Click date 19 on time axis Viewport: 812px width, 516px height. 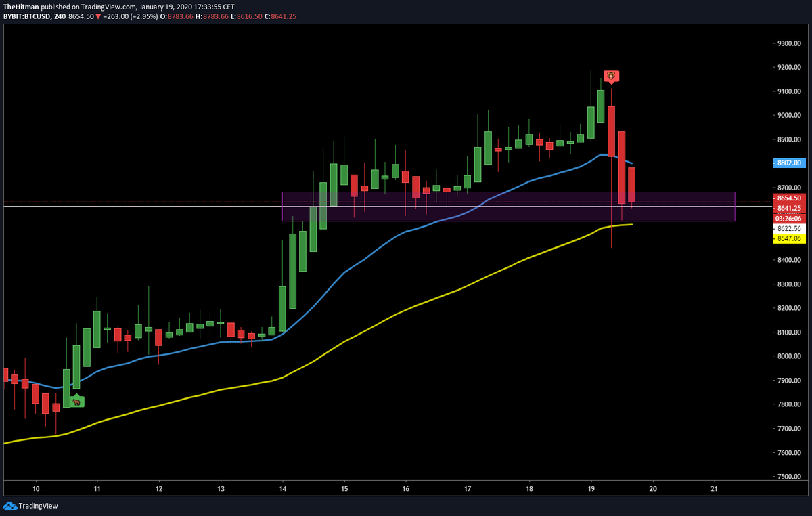click(591, 488)
